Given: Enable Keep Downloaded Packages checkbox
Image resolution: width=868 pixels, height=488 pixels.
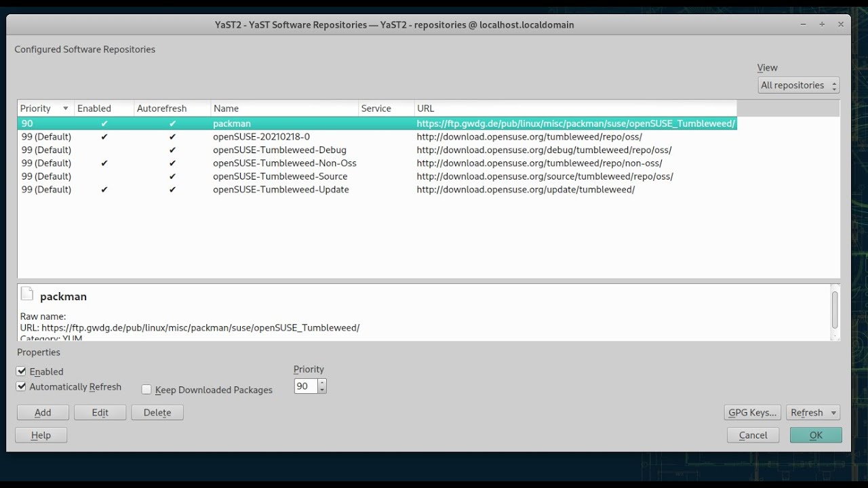Looking at the screenshot, I should (x=146, y=390).
